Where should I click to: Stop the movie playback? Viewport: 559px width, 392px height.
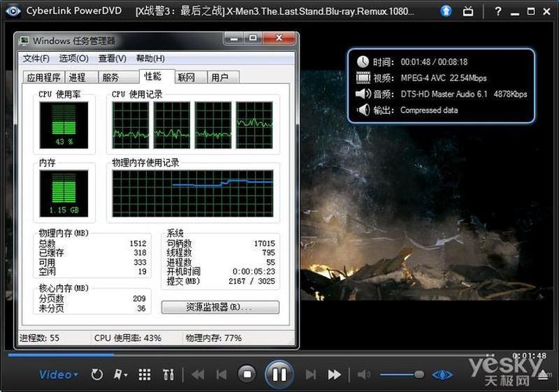[x=247, y=375]
